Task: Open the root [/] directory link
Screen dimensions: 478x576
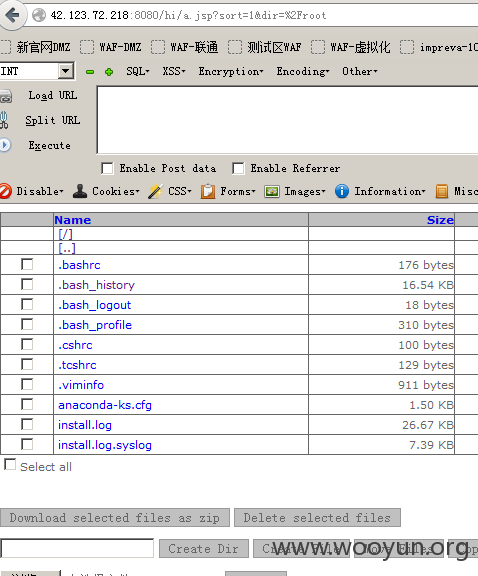Action: coord(65,234)
